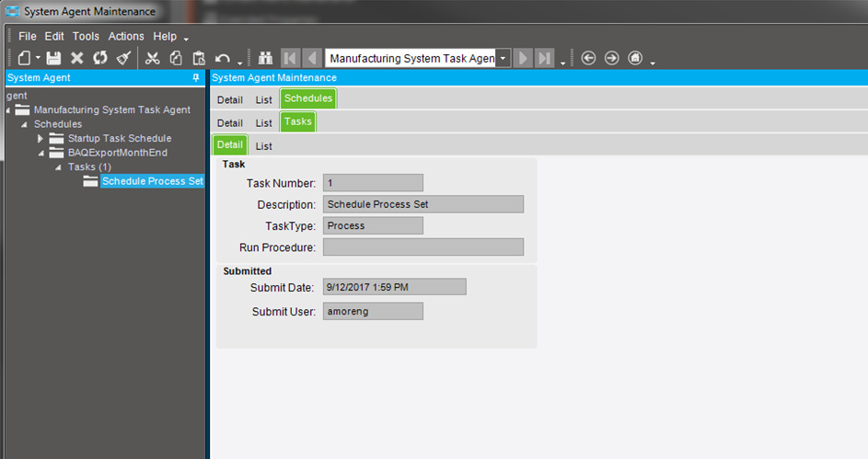Click the agent name combo box field

(411, 58)
